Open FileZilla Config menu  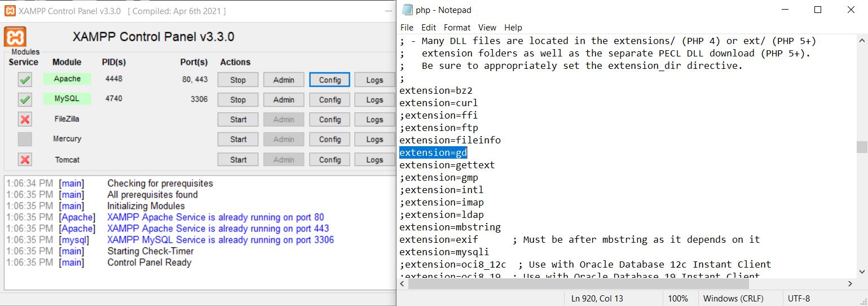330,119
